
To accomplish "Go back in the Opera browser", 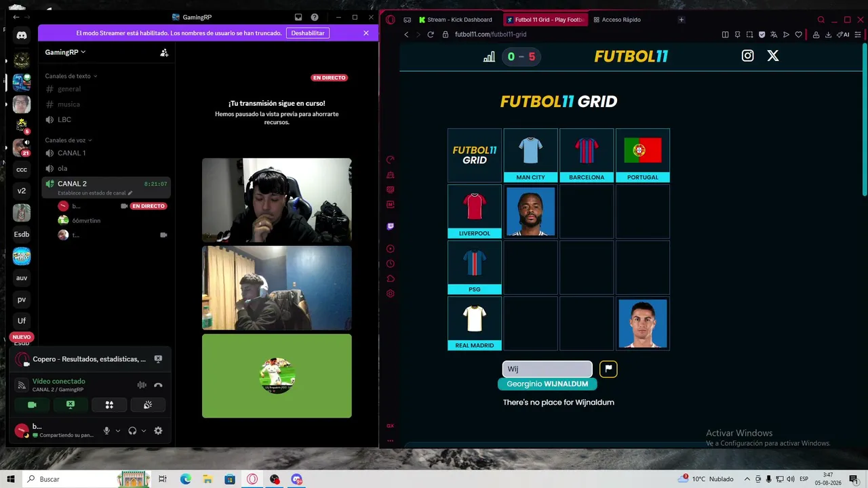I will click(406, 35).
